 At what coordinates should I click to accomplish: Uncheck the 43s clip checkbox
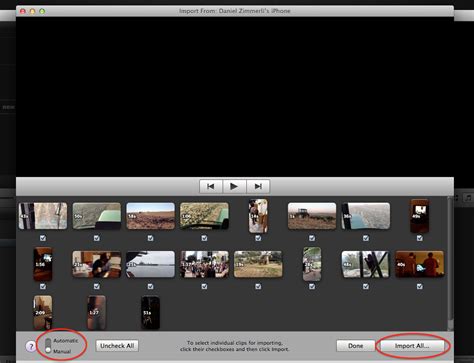click(x=43, y=238)
